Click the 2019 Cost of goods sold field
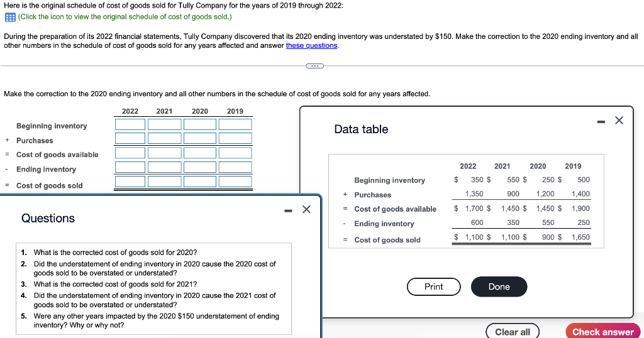644x338 pixels. pos(235,182)
